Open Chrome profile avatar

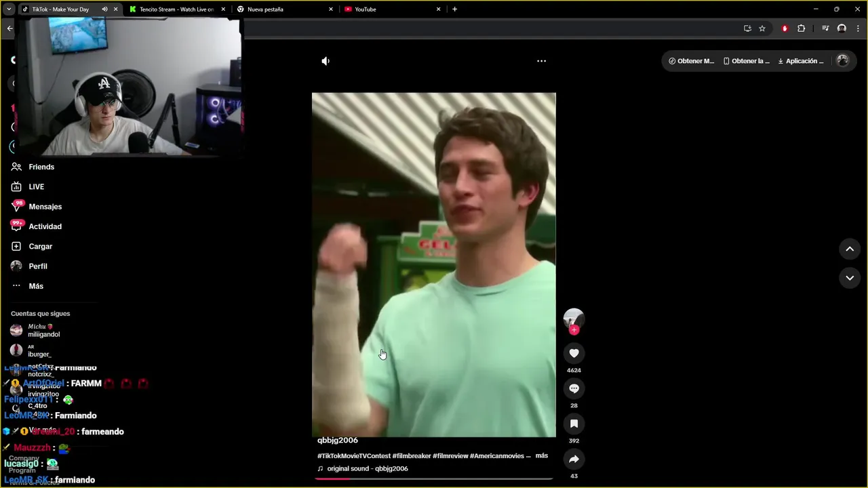tap(842, 28)
